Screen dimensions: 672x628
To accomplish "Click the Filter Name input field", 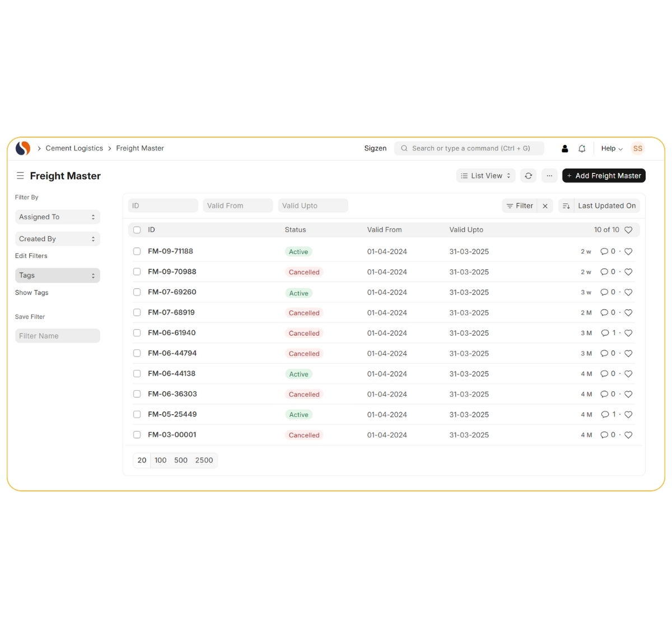I will tap(57, 336).
